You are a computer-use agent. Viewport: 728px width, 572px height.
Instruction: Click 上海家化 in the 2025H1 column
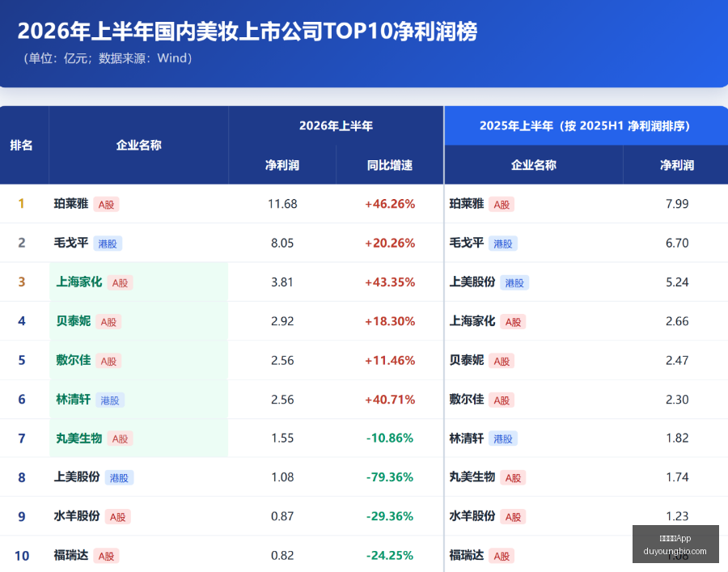coord(472,321)
